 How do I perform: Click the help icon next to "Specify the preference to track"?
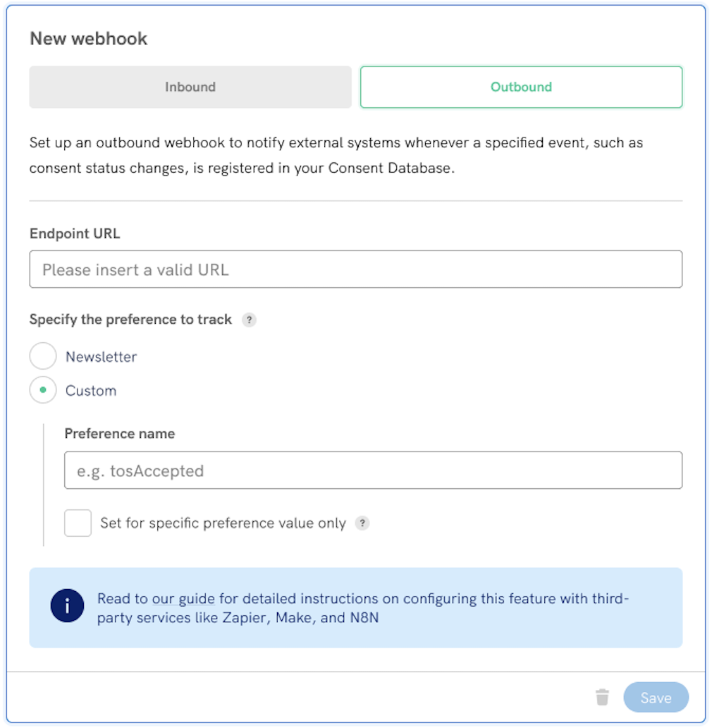coord(250,320)
